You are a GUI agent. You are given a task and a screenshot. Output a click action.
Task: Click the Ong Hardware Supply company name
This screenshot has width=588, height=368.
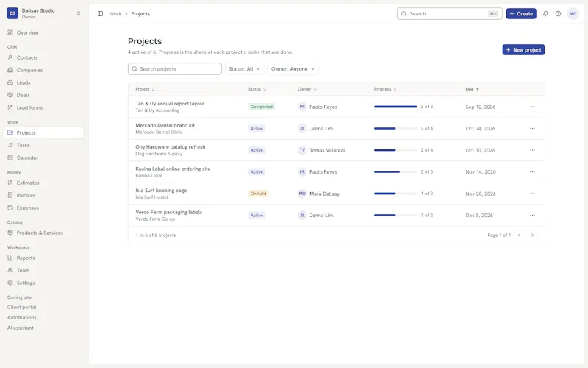point(159,154)
